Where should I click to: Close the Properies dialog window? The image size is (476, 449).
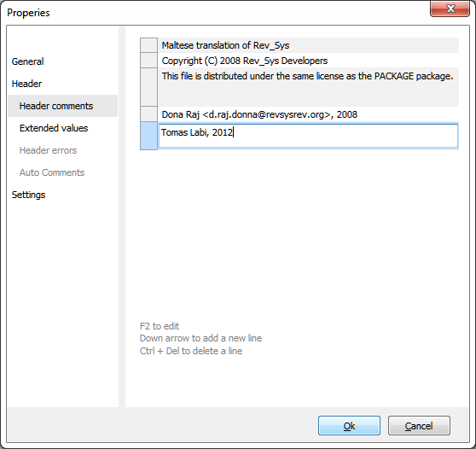450,9
